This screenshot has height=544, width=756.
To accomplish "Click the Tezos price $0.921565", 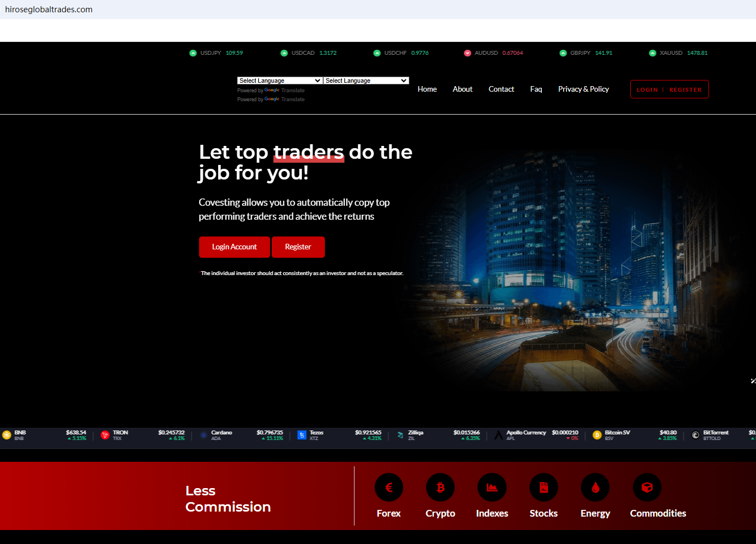I will (368, 433).
